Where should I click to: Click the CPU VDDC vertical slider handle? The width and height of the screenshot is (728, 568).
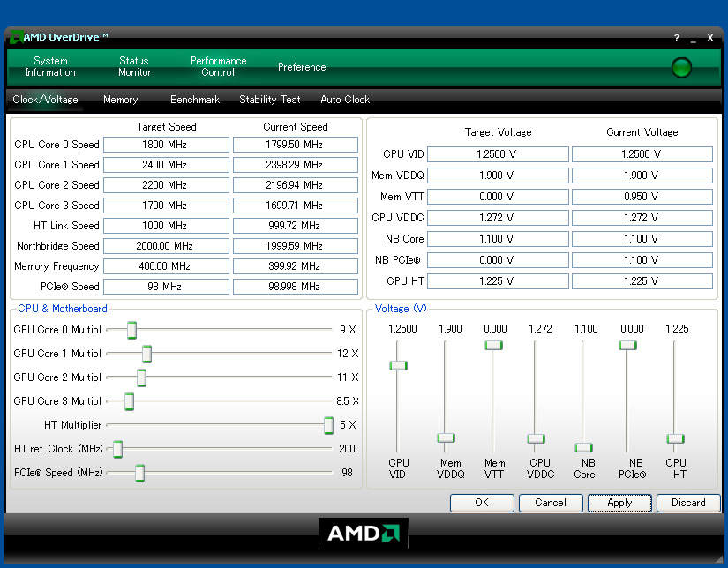537,438
